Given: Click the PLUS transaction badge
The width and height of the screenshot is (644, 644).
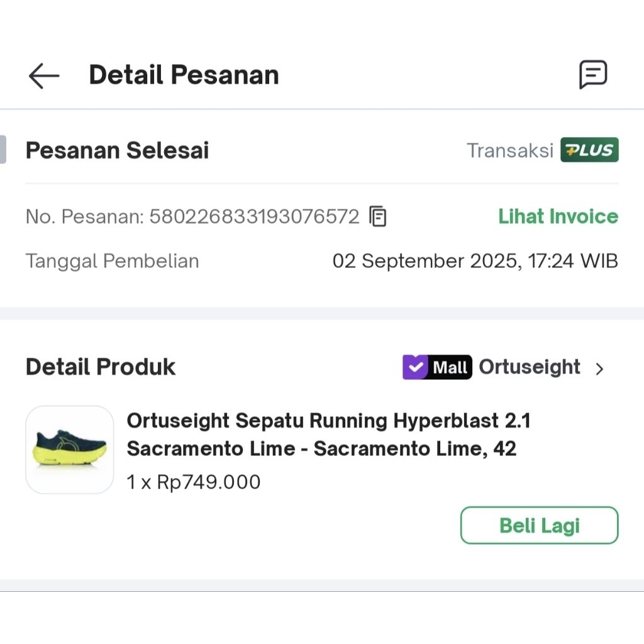Looking at the screenshot, I should 589,150.
